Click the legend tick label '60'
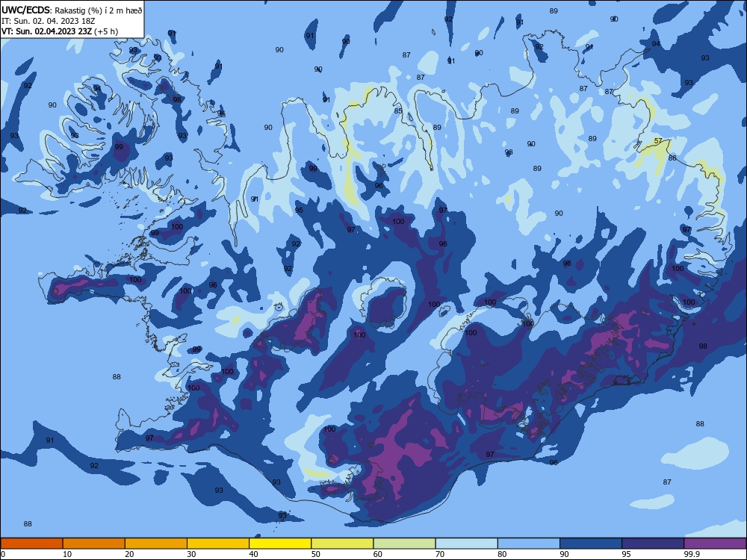747x560 pixels. tap(378, 554)
